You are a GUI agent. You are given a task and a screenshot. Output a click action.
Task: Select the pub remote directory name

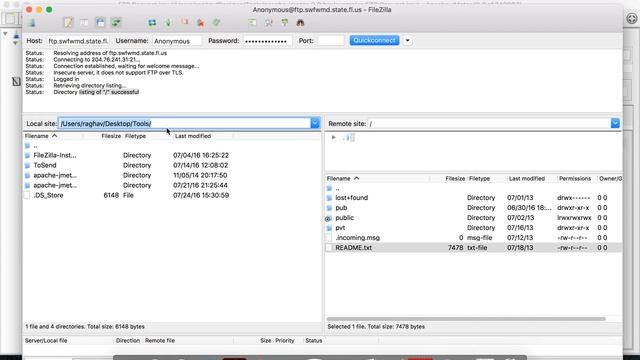(x=341, y=208)
